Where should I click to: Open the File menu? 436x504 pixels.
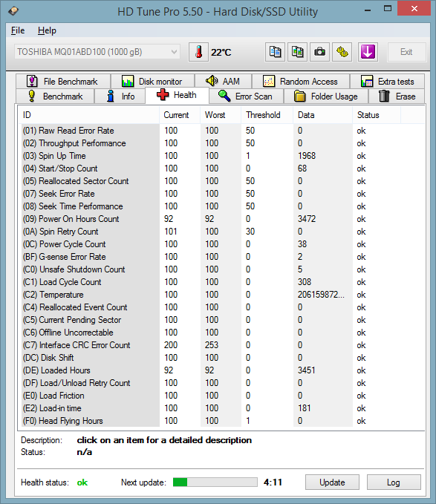coord(18,30)
